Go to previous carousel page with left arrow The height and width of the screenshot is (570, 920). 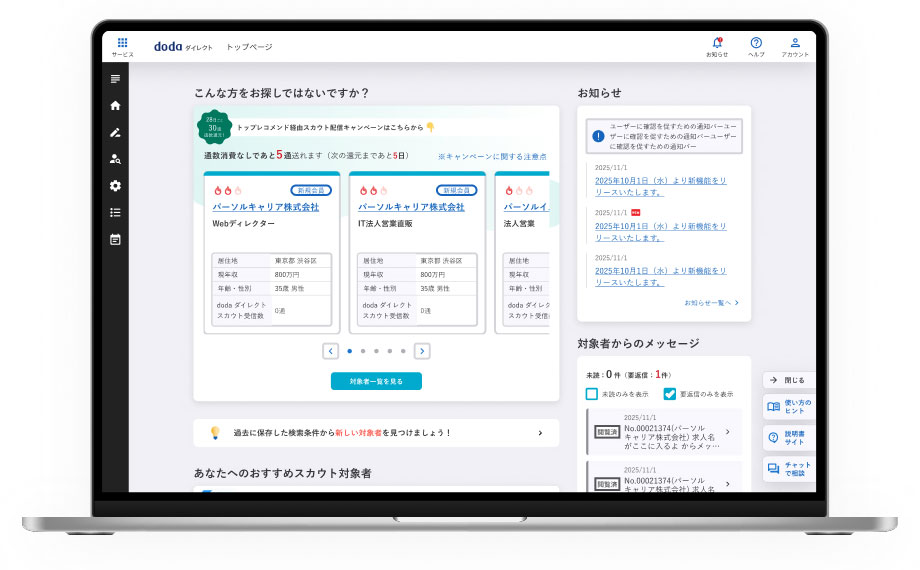331,351
